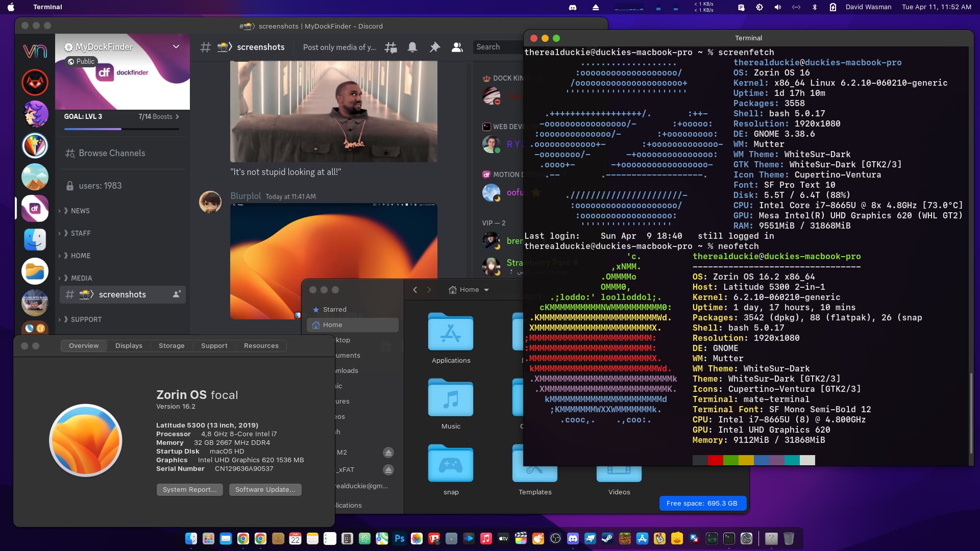Image resolution: width=980 pixels, height=551 pixels.
Task: Launch Photoshop from the dock
Action: tap(400, 539)
